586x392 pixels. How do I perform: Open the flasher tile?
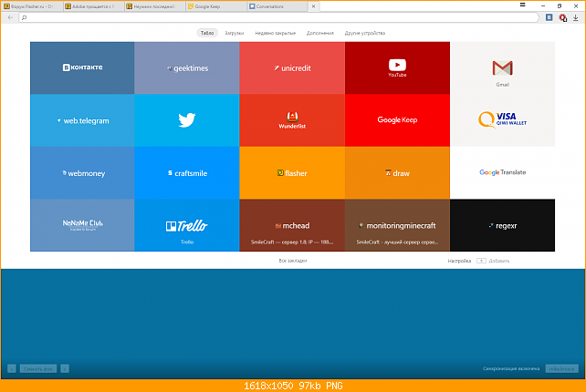[x=292, y=173]
